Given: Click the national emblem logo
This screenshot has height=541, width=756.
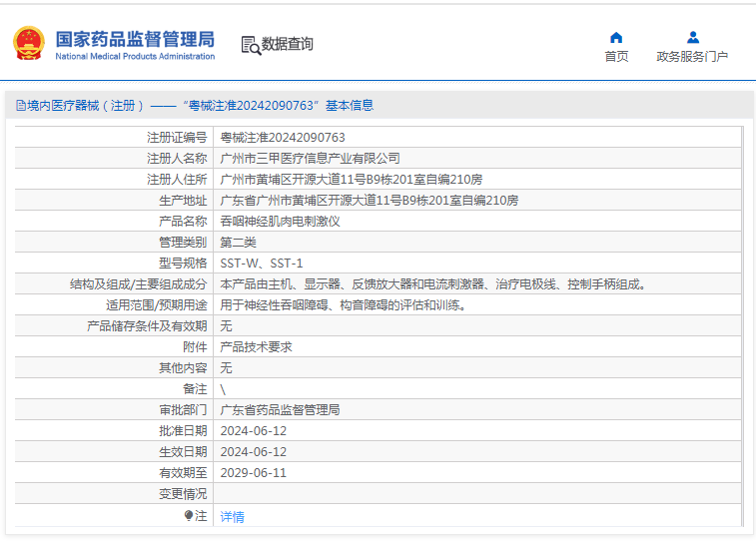Looking at the screenshot, I should coord(29,43).
